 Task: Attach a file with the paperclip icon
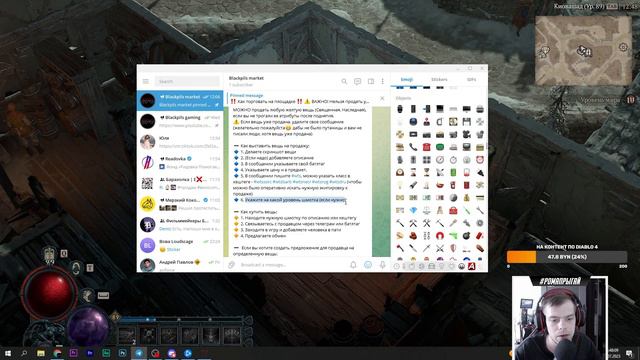[x=231, y=265]
